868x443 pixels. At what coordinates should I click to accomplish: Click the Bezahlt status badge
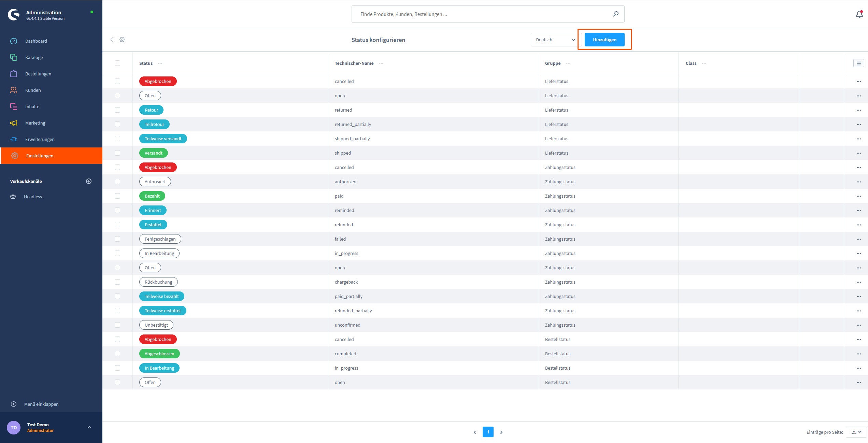pos(152,196)
